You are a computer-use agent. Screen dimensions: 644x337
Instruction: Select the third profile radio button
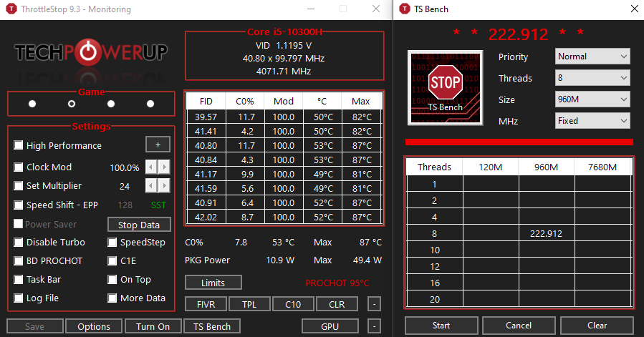tap(111, 104)
